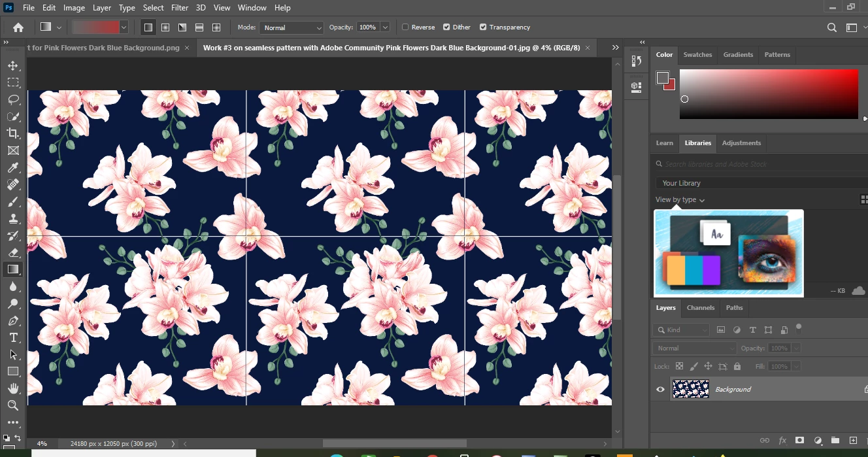Screen dimensions: 868x457
Task: Select the Background layer thumbnail
Action: tap(690, 390)
